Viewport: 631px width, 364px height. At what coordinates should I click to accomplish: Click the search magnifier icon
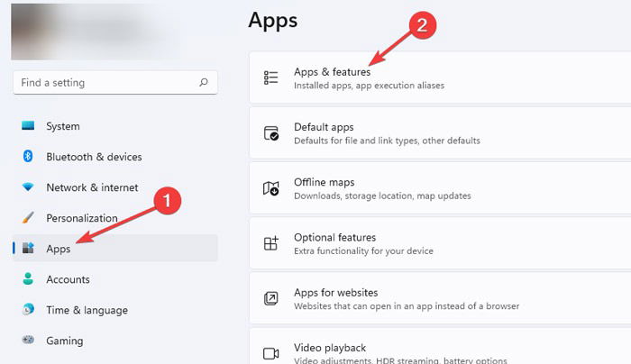[x=204, y=83]
